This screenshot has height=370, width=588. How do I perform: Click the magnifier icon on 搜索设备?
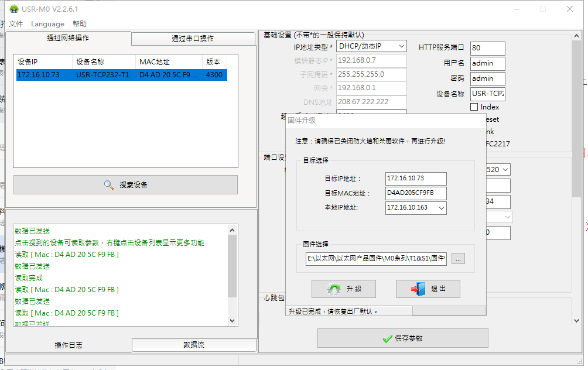(109, 184)
